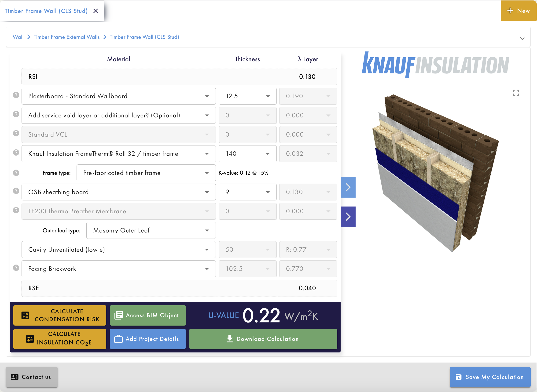This screenshot has height=392, width=537.
Task: Click the Thickness column header
Action: [x=247, y=59]
